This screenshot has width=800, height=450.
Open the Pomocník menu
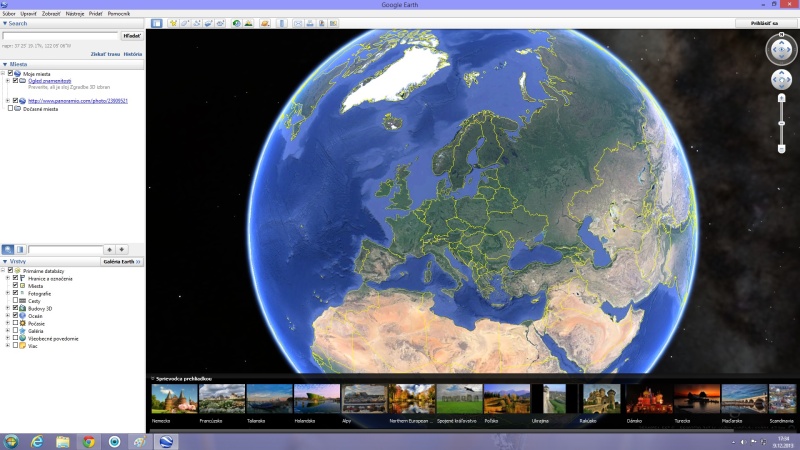[x=119, y=14]
